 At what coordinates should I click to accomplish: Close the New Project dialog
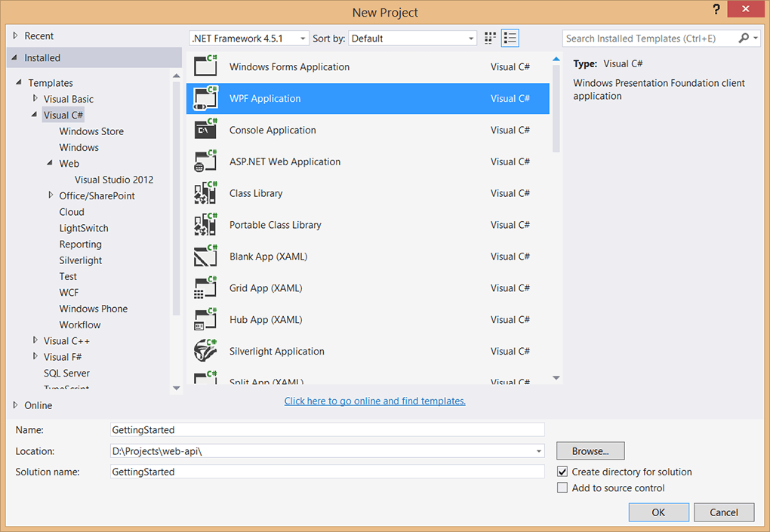click(x=745, y=9)
